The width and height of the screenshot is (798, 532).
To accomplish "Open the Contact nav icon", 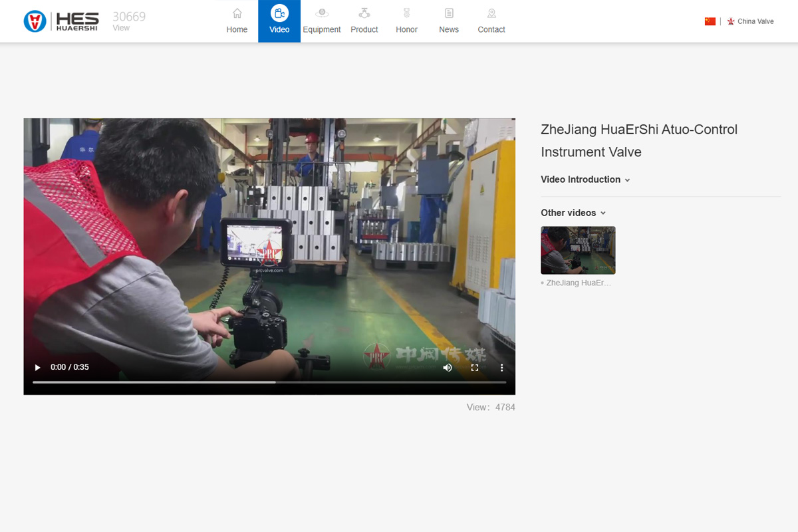I will point(491,13).
